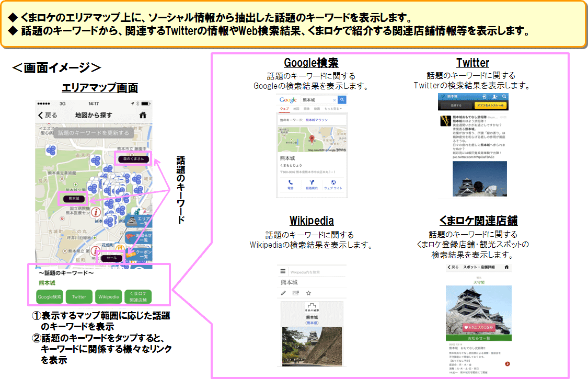Image resolution: width=588 pixels, height=379 pixels.
Task: Open the pic.twitter.com link in tweet
Action: coord(473,157)
